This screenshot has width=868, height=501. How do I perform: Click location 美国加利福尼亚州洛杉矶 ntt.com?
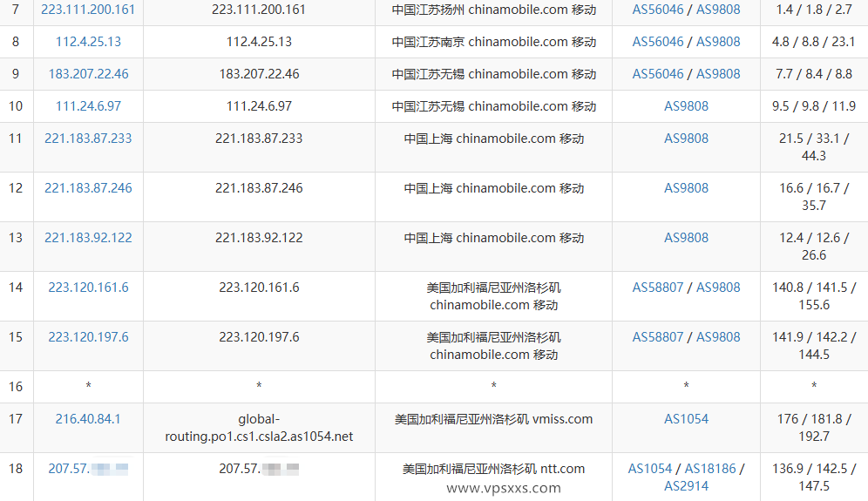(494, 469)
